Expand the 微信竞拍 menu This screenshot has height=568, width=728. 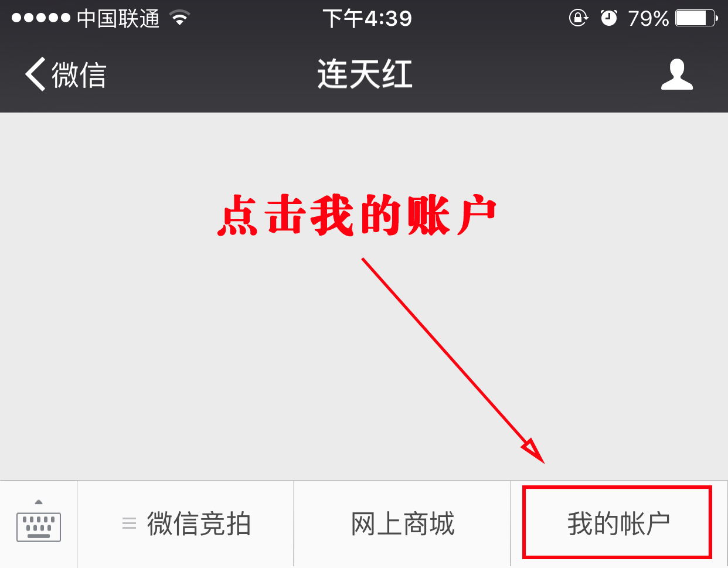(185, 523)
